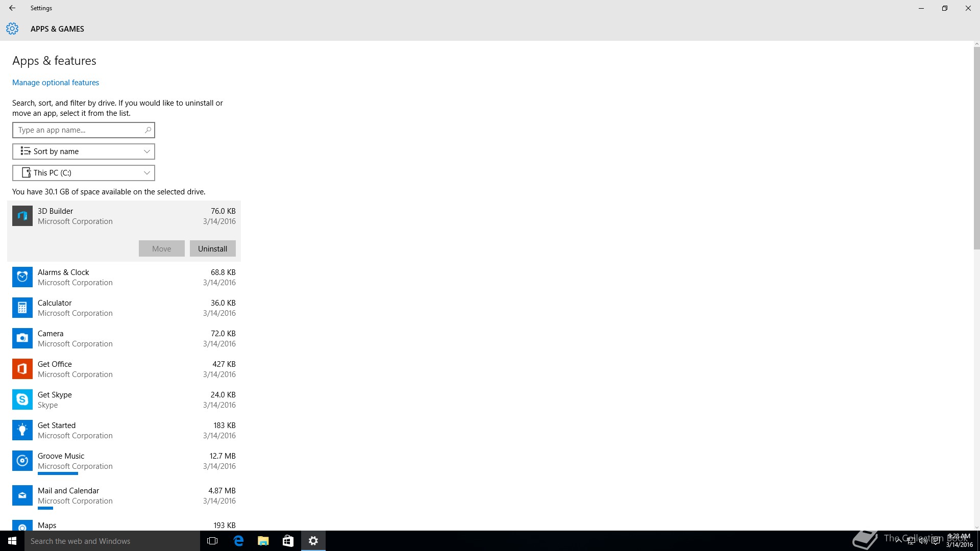Select the Get Office entry name

coord(55,364)
